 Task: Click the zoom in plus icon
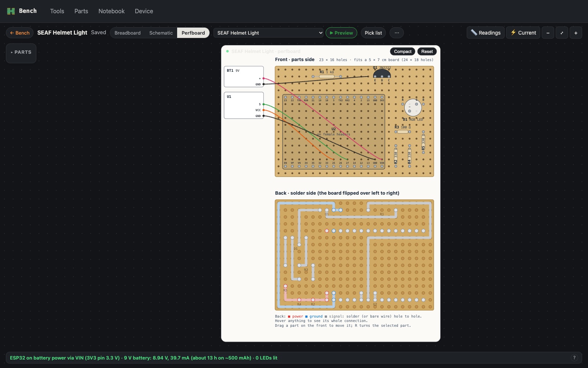click(576, 33)
